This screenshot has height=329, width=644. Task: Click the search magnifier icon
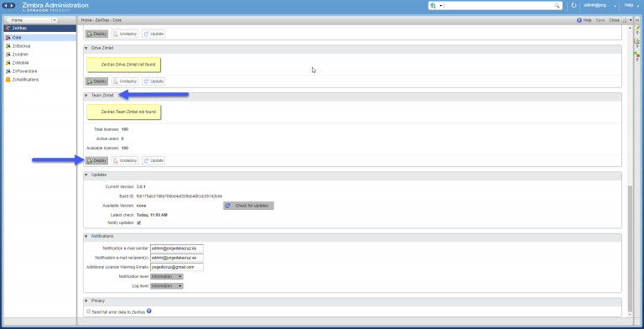557,6
